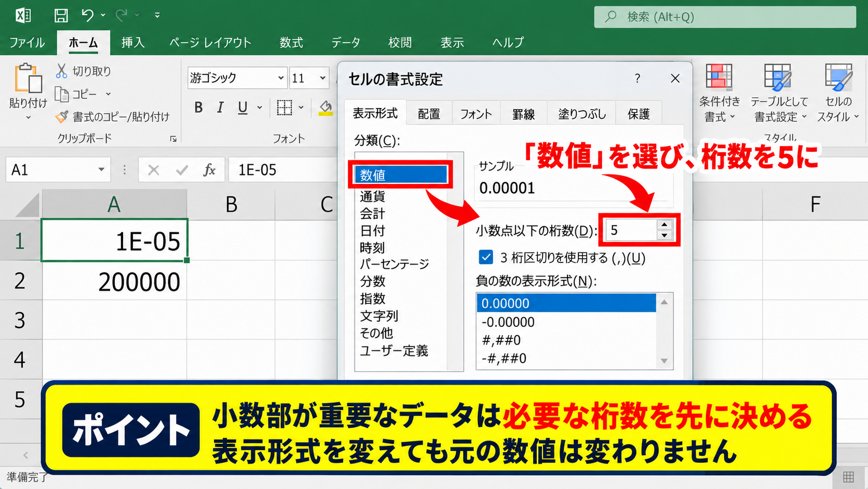Select cell A2 containing 200000
Screen dimensions: 868x489
114,282
